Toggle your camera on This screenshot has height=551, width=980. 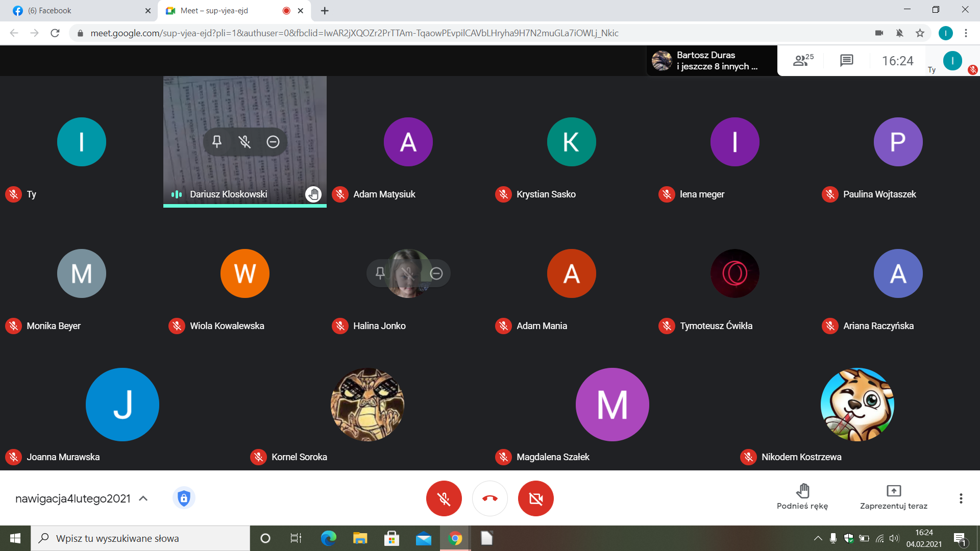pyautogui.click(x=535, y=498)
